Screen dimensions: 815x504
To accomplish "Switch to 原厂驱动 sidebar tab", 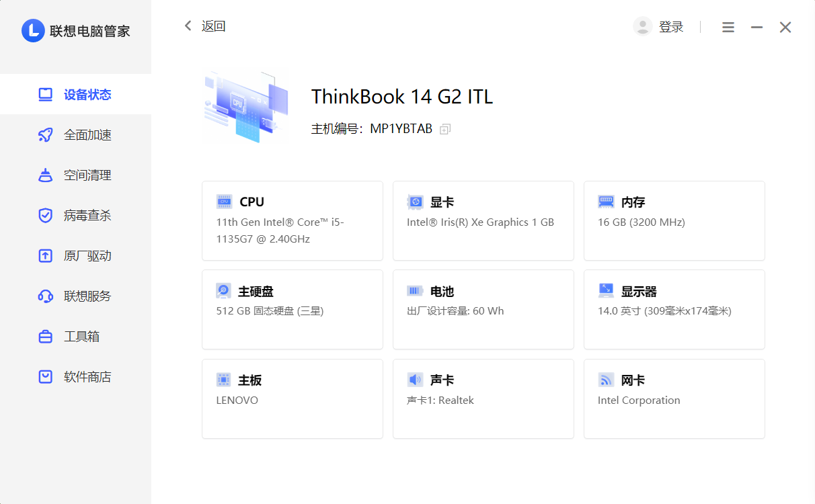I will tap(75, 256).
